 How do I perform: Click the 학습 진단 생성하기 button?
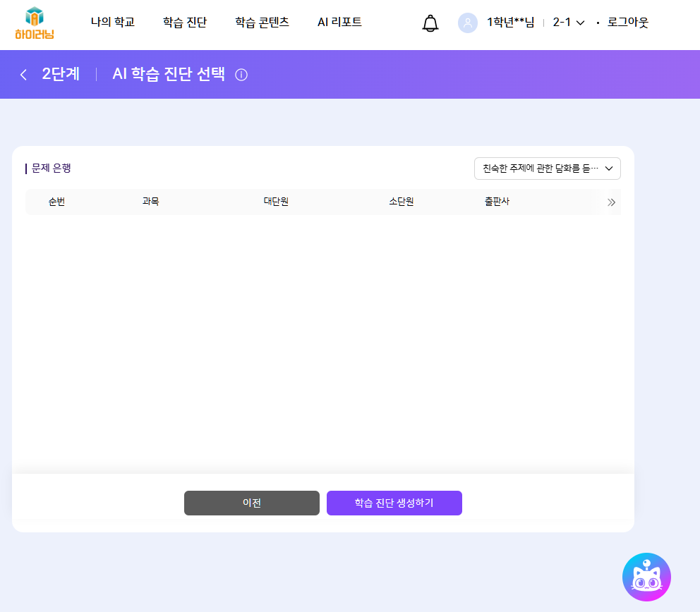[394, 503]
